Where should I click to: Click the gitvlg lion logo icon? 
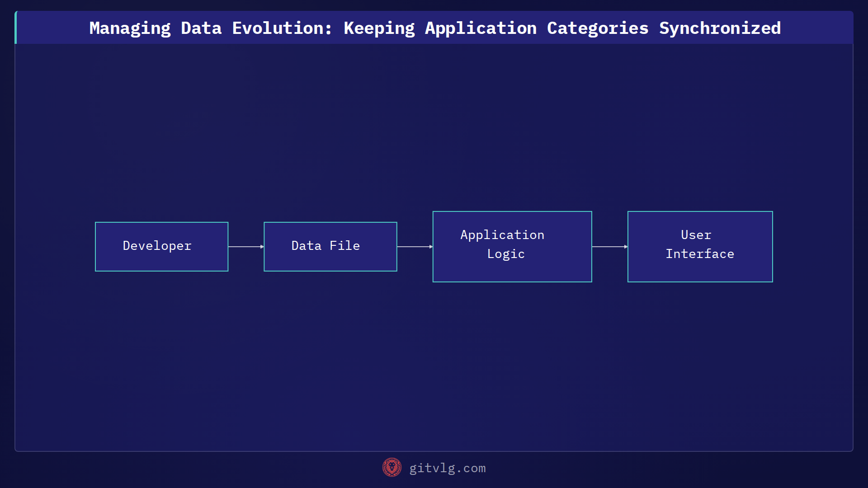coord(392,467)
